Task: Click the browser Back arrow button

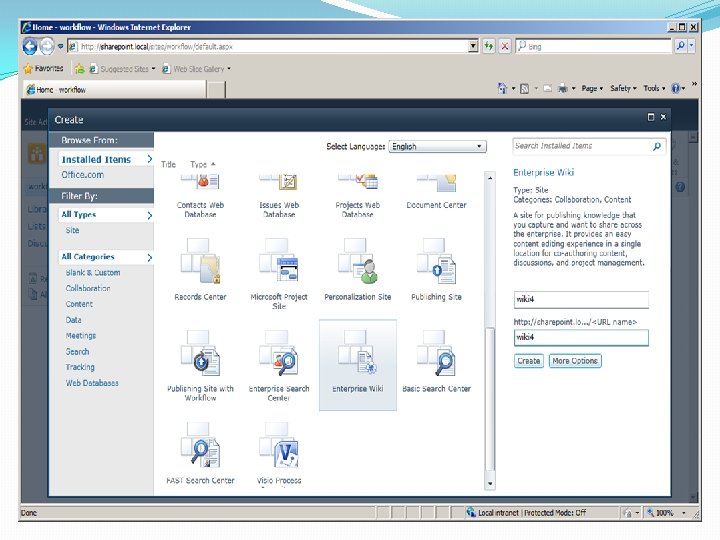Action: pos(30,46)
